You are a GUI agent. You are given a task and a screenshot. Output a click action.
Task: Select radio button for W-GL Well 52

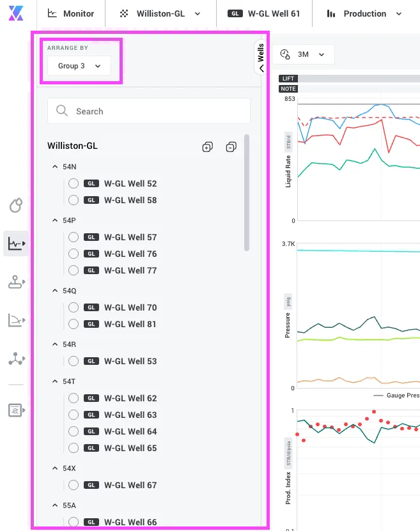74,183
